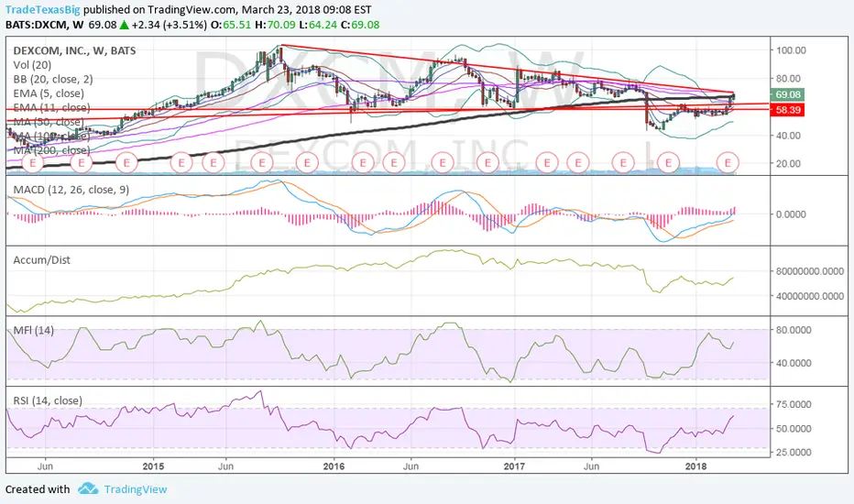
Task: Click the TradingView cloud logo icon
Action: point(88,488)
